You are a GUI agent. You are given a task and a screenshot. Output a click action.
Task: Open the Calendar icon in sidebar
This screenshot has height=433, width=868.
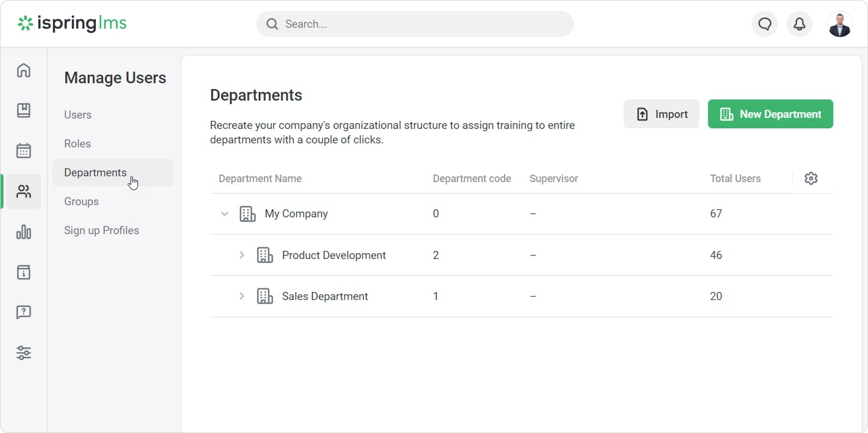coord(24,150)
